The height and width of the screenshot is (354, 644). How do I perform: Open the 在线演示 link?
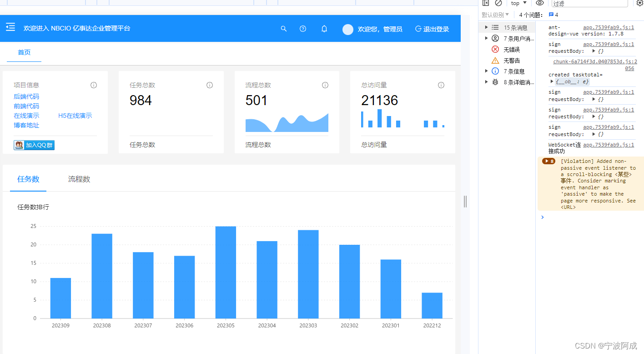coord(26,116)
